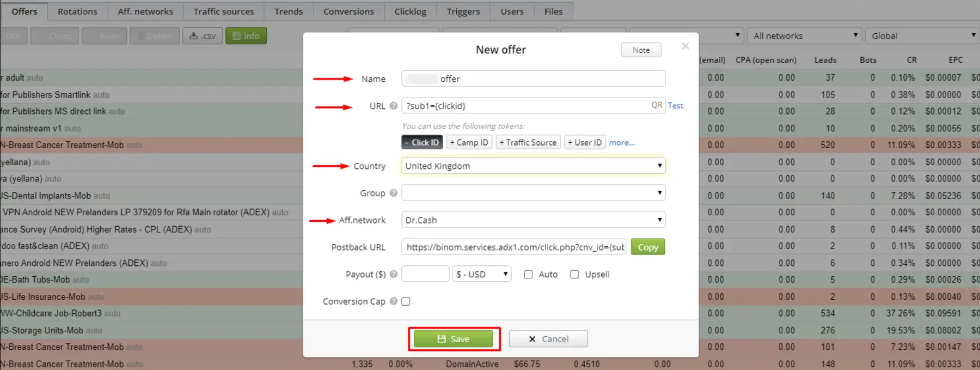The image size is (980, 370).
Task: Click the Group help question-mark icon
Action: (393, 193)
